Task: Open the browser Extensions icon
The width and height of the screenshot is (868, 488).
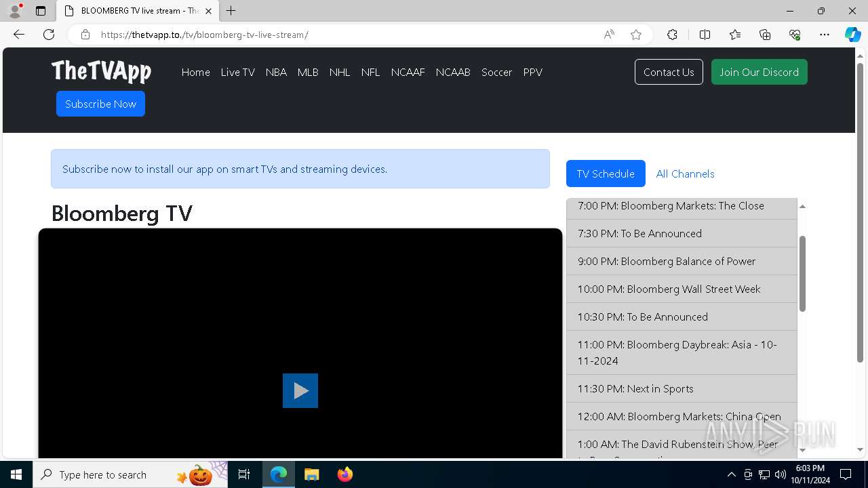Action: [x=672, y=35]
